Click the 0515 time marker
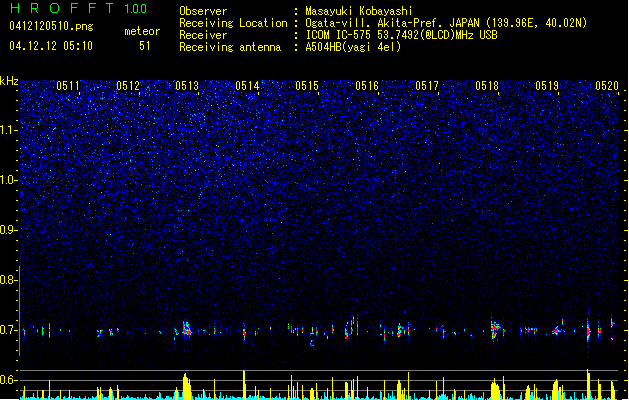This screenshot has width=629, height=400. (307, 86)
